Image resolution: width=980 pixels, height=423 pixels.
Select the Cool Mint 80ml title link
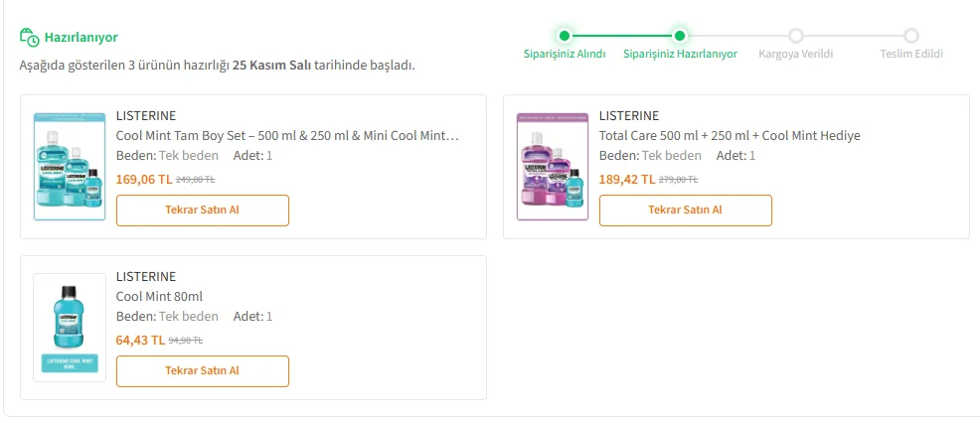pyautogui.click(x=159, y=296)
